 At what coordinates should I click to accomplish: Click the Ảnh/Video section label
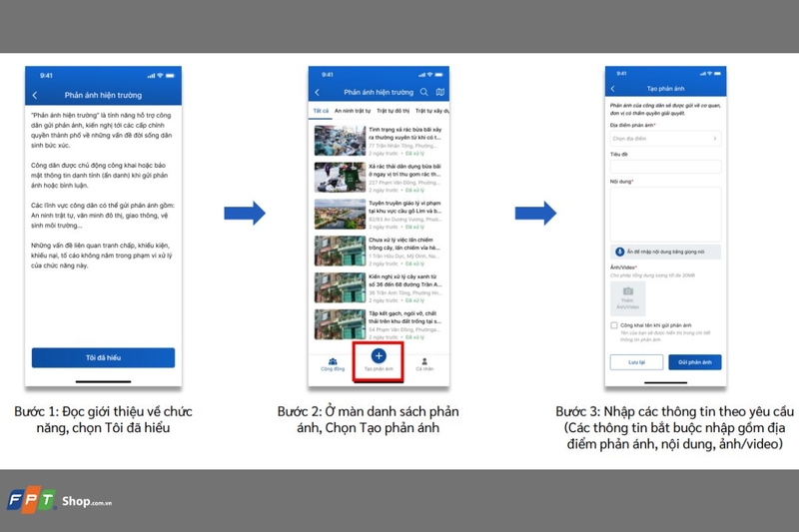point(623,267)
